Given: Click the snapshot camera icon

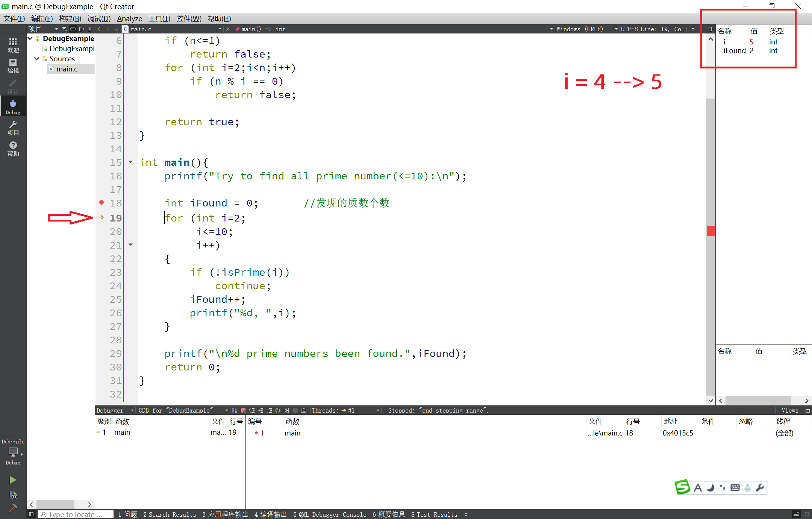Looking at the screenshot, I should tap(304, 410).
